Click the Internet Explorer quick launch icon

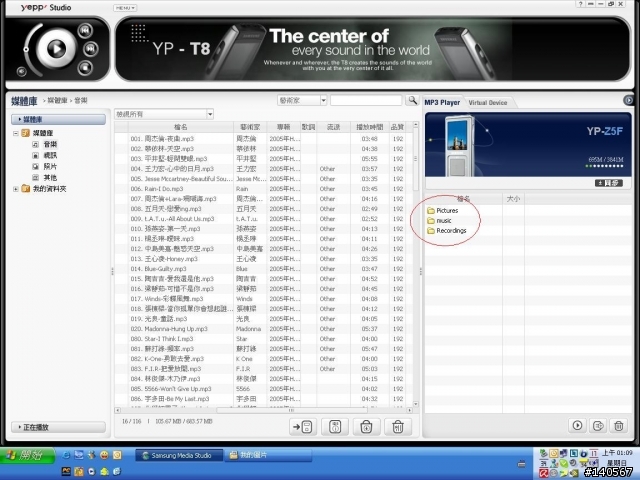(x=66, y=455)
